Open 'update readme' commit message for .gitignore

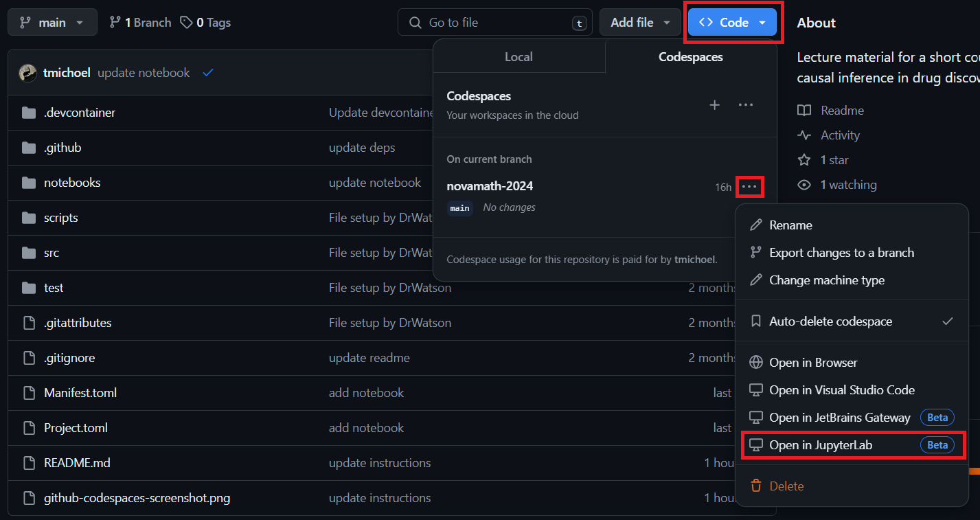pyautogui.click(x=369, y=358)
